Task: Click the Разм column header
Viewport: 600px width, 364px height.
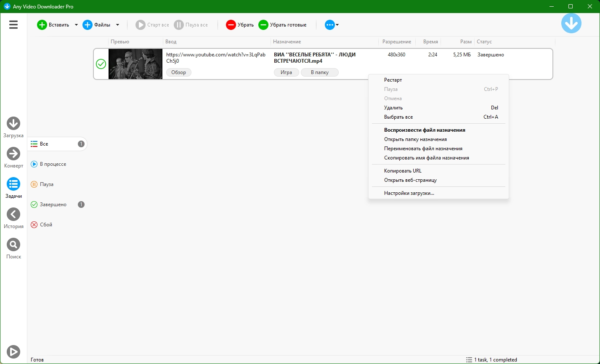Action: tap(457, 42)
